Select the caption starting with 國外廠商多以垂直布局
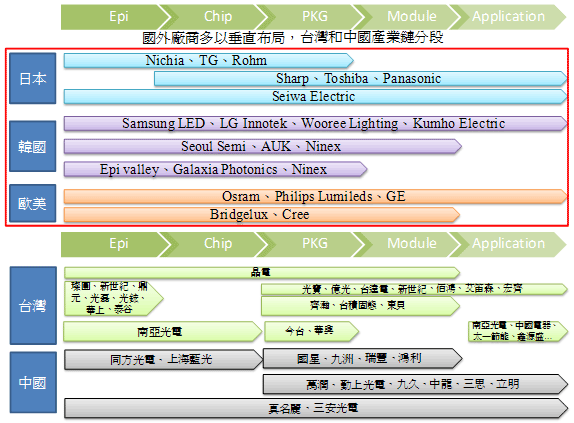The height and width of the screenshot is (423, 574). [x=293, y=38]
